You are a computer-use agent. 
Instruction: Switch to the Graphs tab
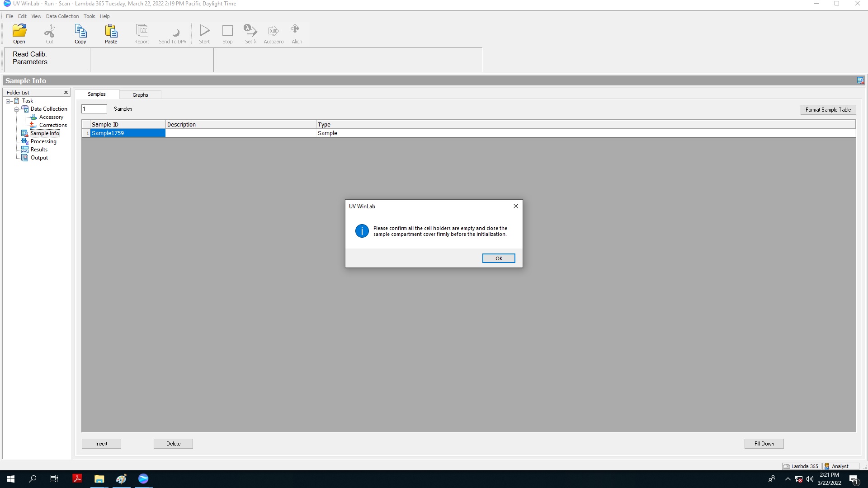click(140, 95)
